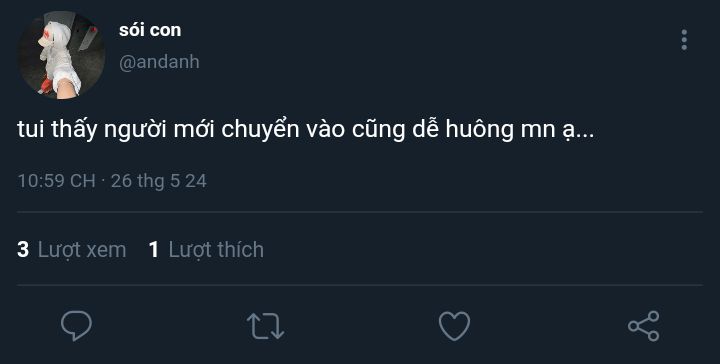Click the Lượt xem label text

[82, 250]
